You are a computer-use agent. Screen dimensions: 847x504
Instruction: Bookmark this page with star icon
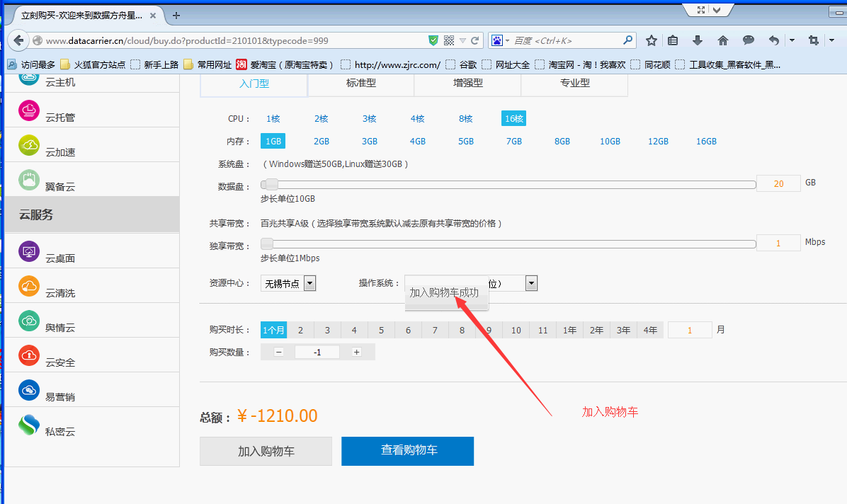[x=652, y=40]
